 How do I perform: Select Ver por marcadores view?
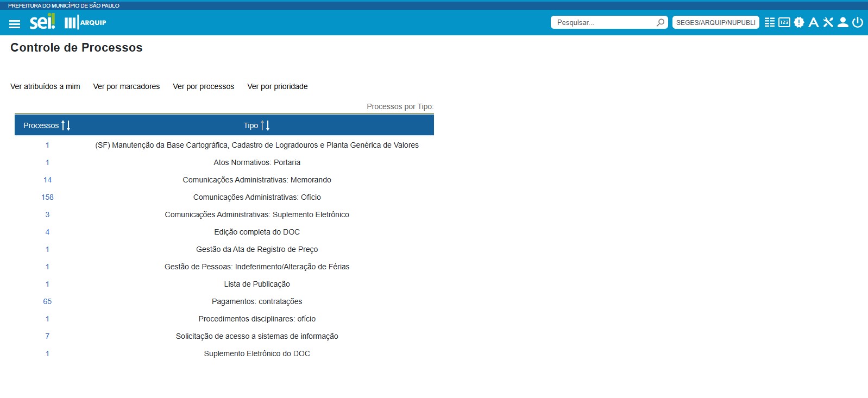pyautogui.click(x=126, y=86)
